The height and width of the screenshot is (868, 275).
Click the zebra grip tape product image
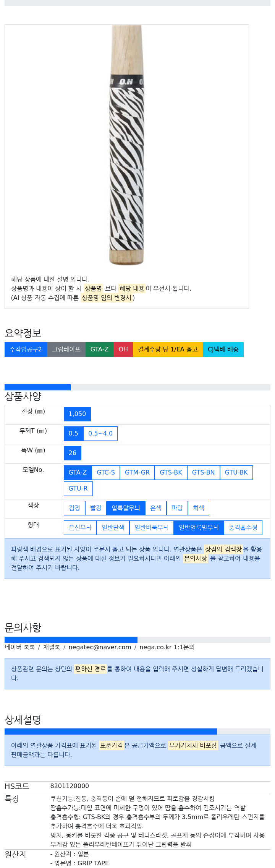pos(126,145)
